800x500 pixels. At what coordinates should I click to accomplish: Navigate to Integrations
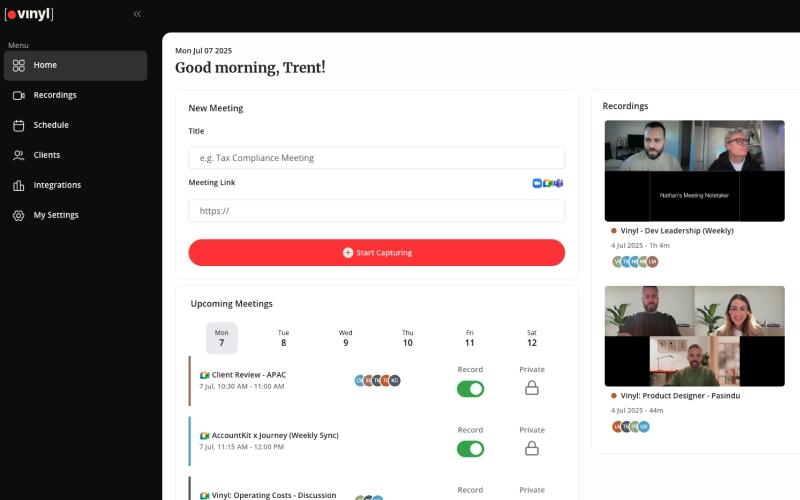tap(76, 185)
